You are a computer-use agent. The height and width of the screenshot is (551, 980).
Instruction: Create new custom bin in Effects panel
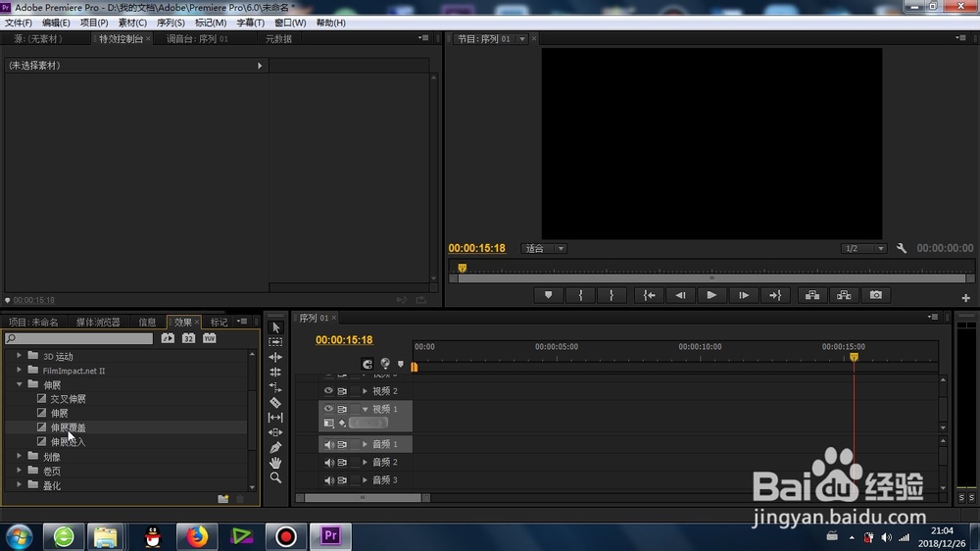[x=223, y=498]
